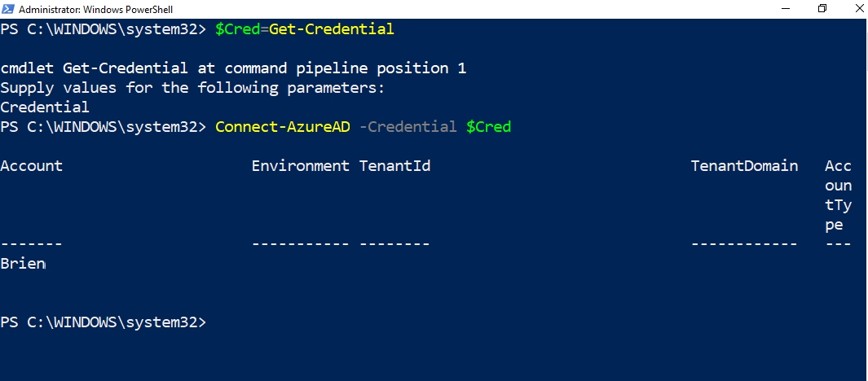This screenshot has height=381, width=868.
Task: Click the dashes under the TenantDomain header
Action: pyautogui.click(x=745, y=244)
